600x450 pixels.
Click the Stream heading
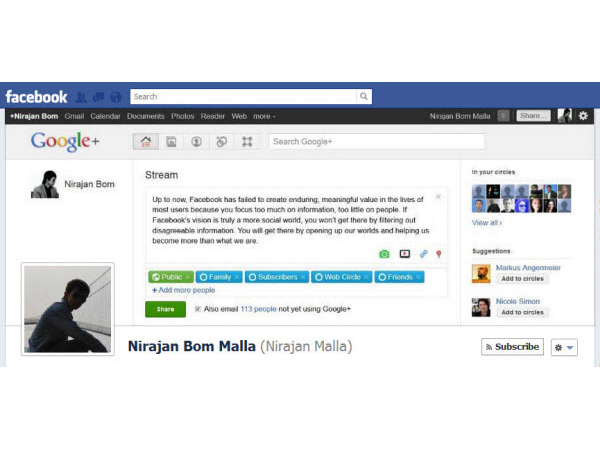(161, 175)
